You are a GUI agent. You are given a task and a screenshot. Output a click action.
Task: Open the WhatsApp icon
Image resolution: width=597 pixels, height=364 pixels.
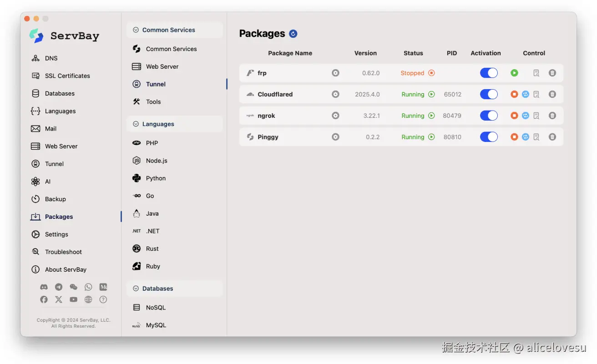tap(88, 287)
